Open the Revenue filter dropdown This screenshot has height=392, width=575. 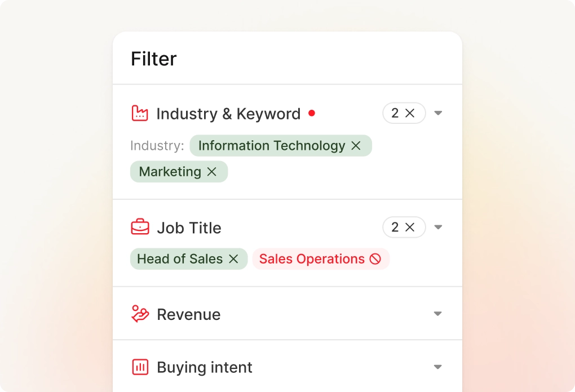click(438, 314)
